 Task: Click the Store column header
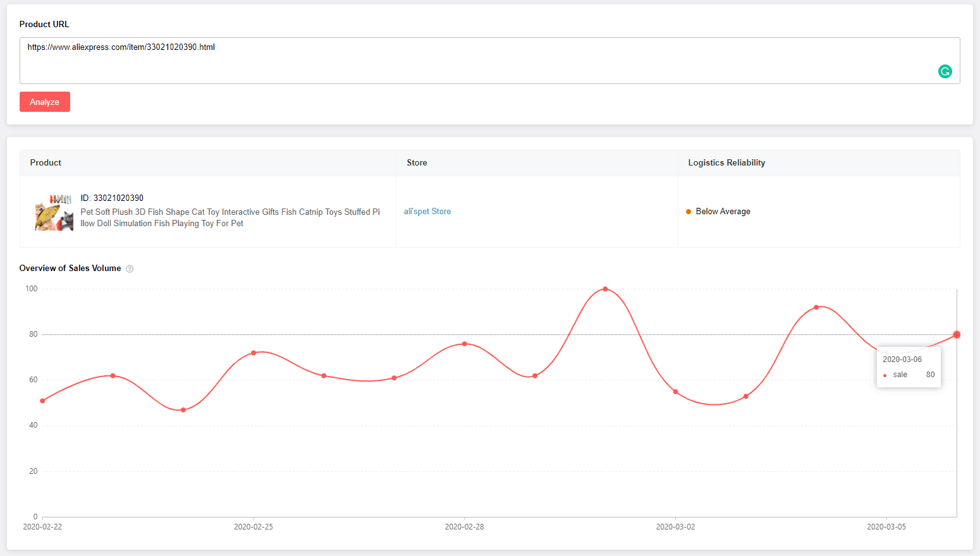pyautogui.click(x=417, y=162)
